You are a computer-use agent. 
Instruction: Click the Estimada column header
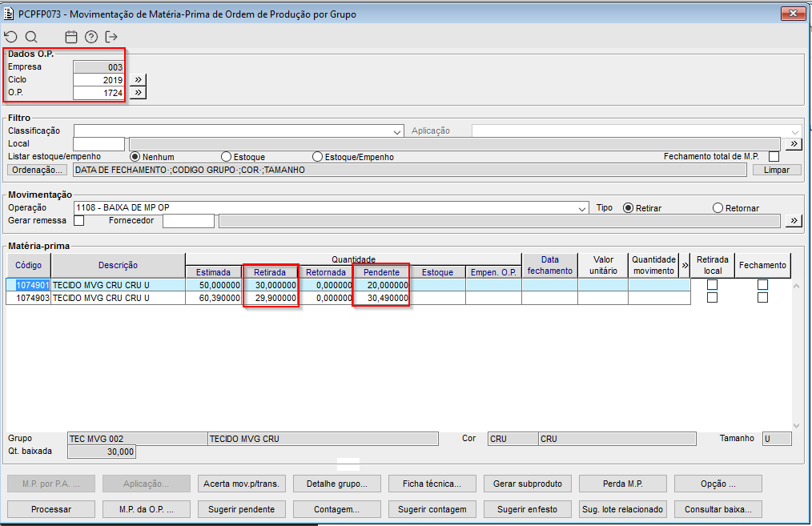pyautogui.click(x=213, y=272)
